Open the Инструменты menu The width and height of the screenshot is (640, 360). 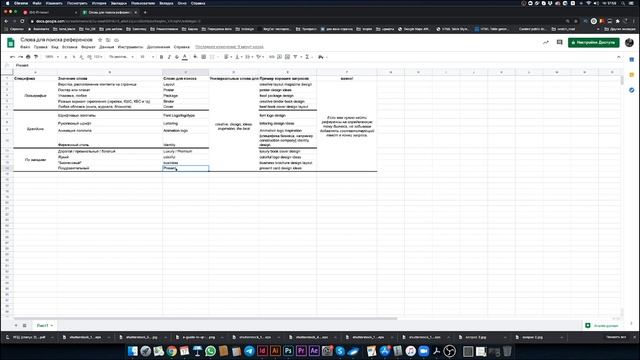[130, 47]
